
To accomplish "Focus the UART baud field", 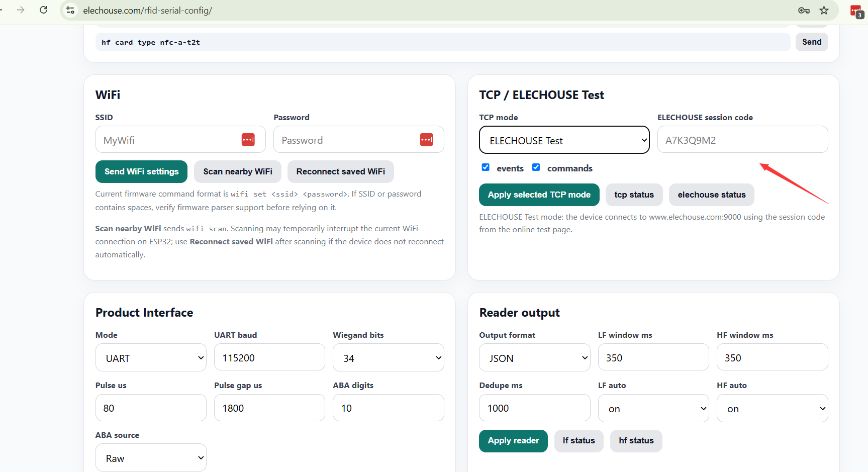I will point(269,357).
